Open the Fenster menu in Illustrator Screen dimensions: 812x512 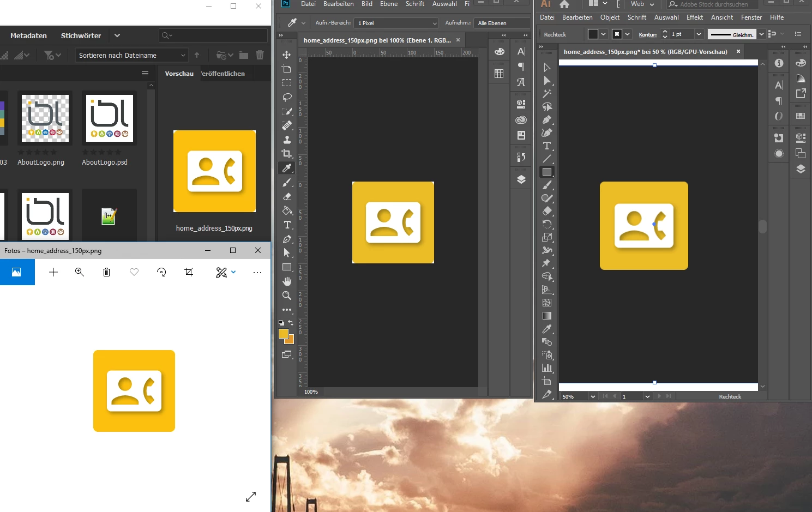[x=751, y=17]
